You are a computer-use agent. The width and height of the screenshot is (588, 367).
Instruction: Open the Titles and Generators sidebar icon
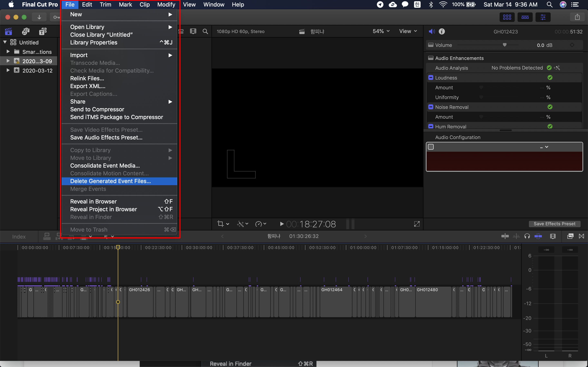pos(43,31)
